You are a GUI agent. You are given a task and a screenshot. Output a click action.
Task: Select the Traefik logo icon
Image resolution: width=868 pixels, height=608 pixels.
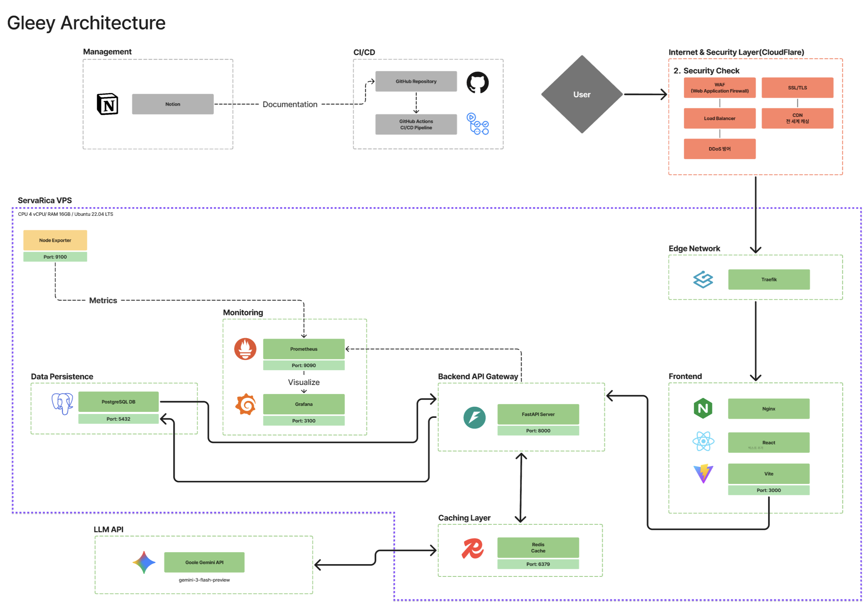click(x=703, y=280)
